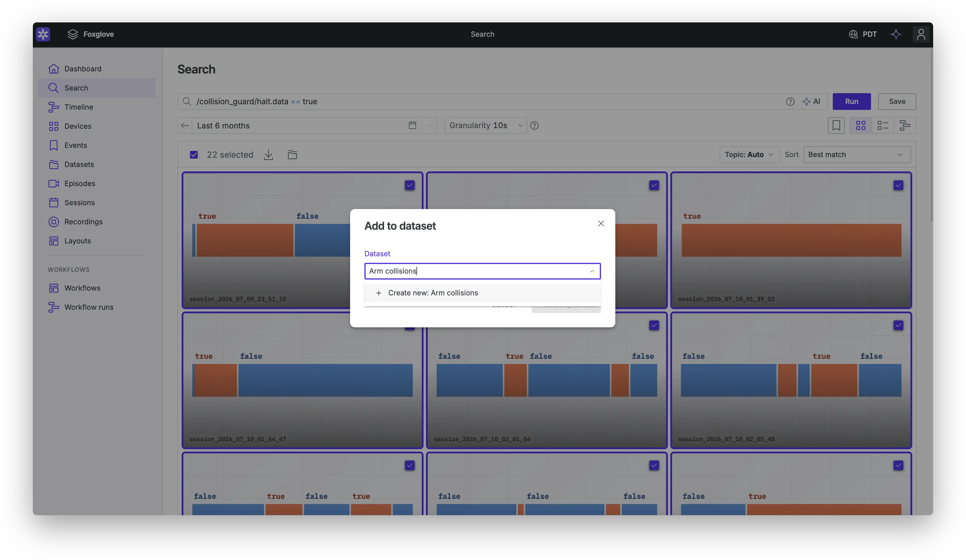Uncheck the top middle result card checkbox
The image size is (966, 560).
pyautogui.click(x=654, y=185)
